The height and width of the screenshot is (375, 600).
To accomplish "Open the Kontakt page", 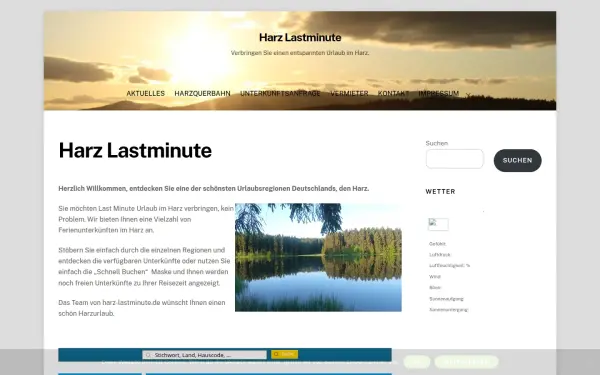I will [x=393, y=93].
